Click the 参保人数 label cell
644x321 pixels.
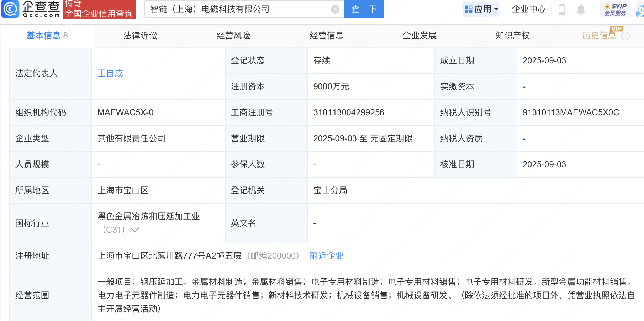[x=266, y=164]
